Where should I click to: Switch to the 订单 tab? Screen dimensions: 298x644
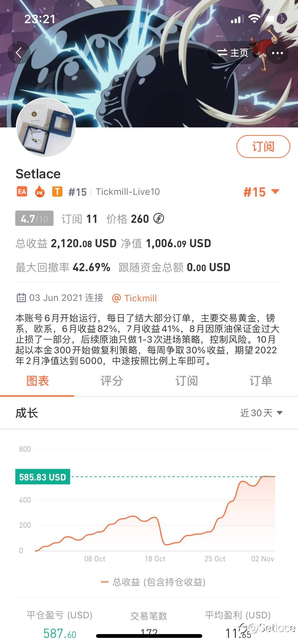261,381
